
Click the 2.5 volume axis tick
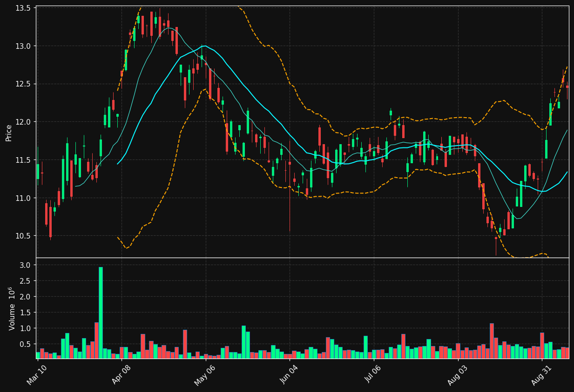(x=26, y=281)
